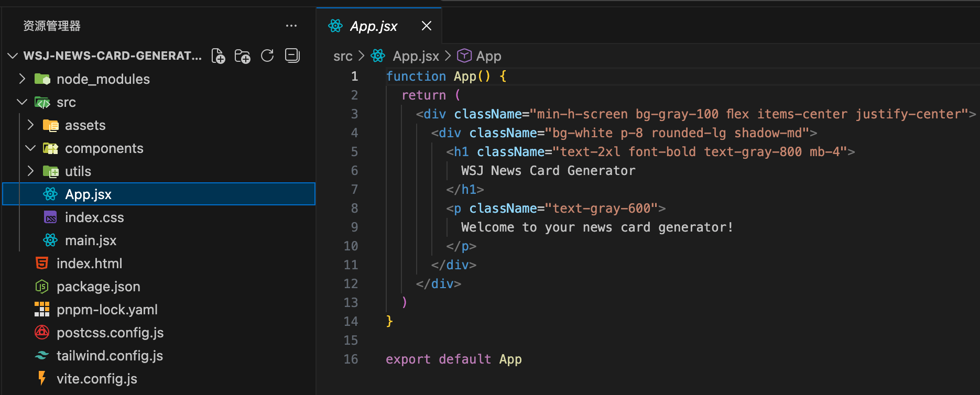Collapse all folders in explorer
Viewport: 980px width, 395px height.
[292, 56]
